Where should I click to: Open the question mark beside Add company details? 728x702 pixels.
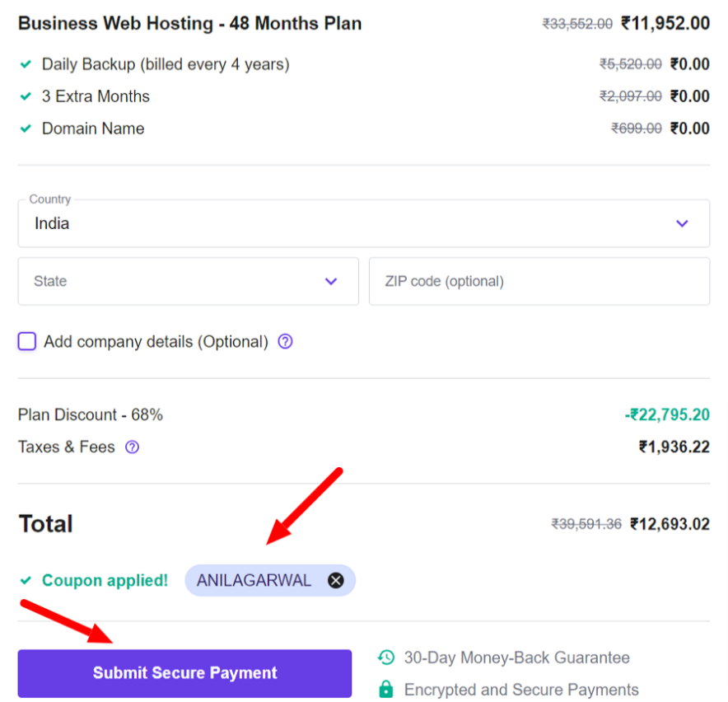click(284, 341)
